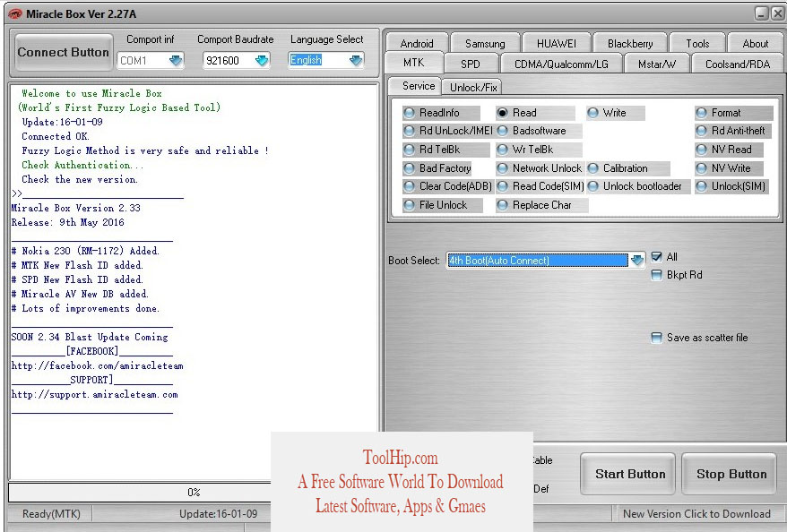Uncheck the All checkbox
The height and width of the screenshot is (532, 787).
(656, 257)
